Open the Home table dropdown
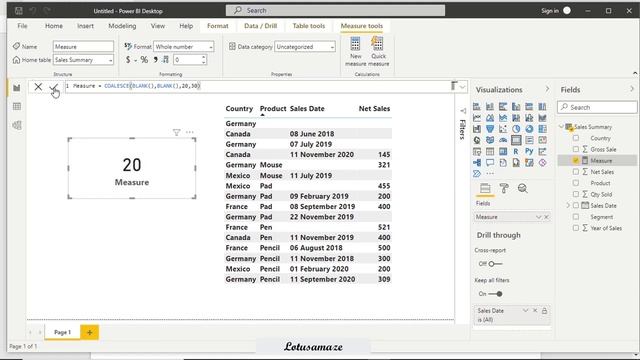 [83, 60]
